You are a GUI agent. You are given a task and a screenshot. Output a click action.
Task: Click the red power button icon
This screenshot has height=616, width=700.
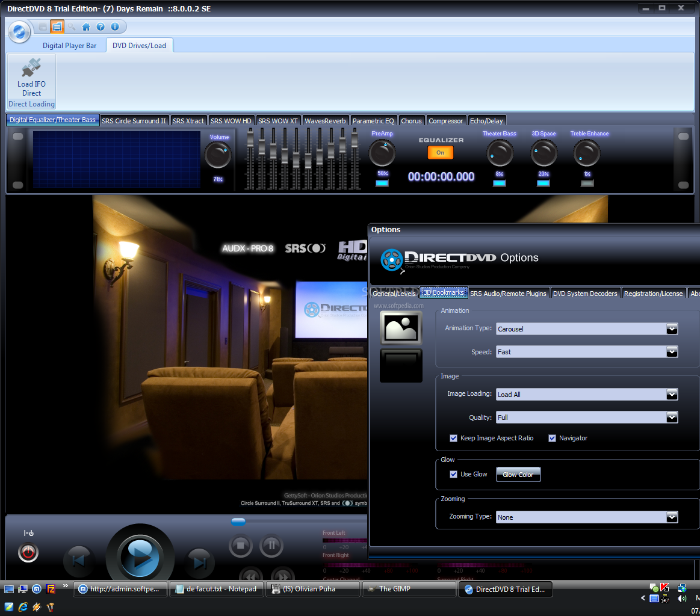[x=28, y=553]
